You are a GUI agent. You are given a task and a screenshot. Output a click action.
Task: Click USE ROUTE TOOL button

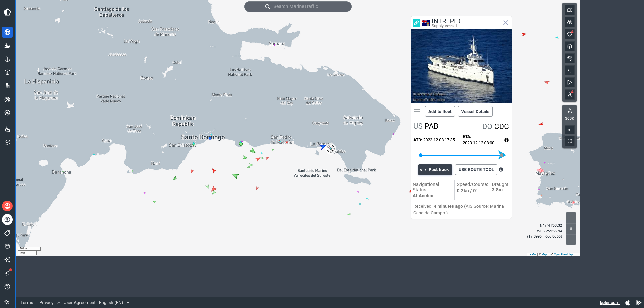(x=476, y=170)
